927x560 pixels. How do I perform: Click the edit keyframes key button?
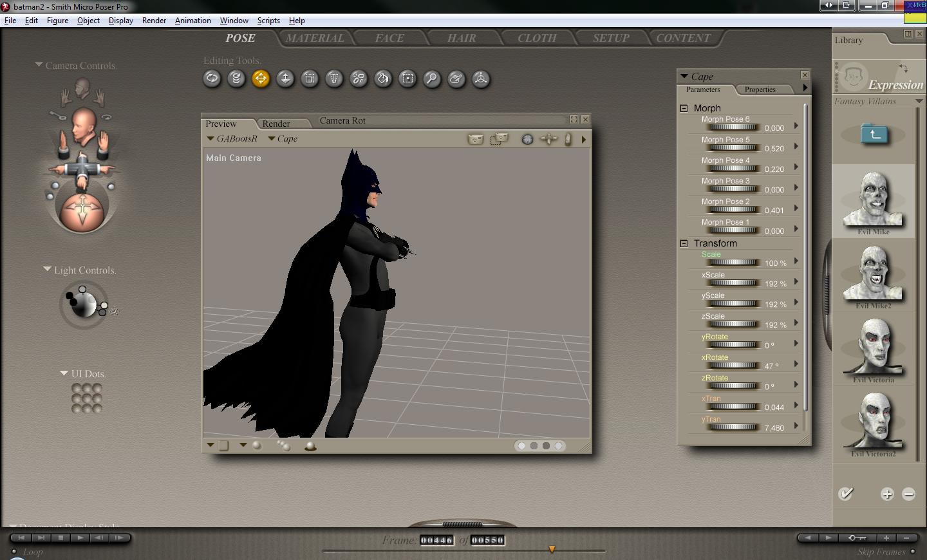(x=857, y=537)
